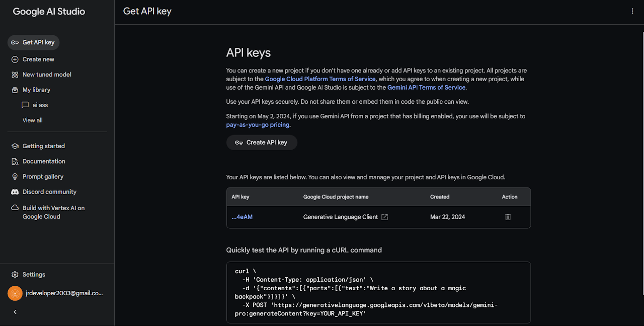This screenshot has height=326, width=644.
Task: Click inside the cURL command code block
Action: click(378, 292)
